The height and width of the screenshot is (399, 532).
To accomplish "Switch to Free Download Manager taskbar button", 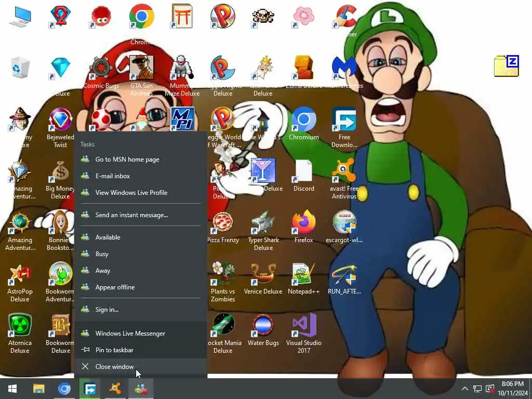I will tap(90, 389).
